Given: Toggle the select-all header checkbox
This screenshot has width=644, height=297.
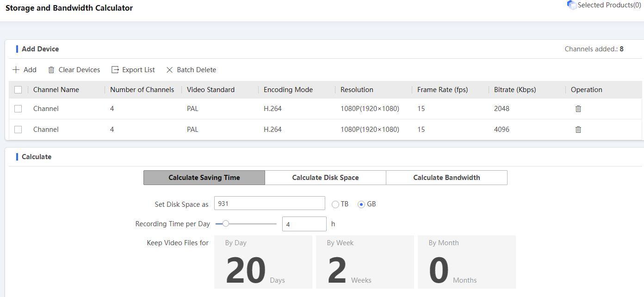Looking at the screenshot, I should click(x=18, y=90).
